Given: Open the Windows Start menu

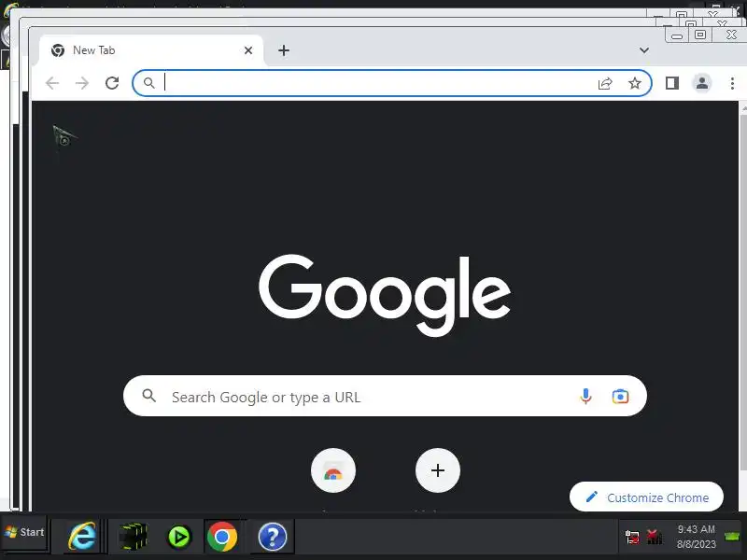Looking at the screenshot, I should (24, 532).
